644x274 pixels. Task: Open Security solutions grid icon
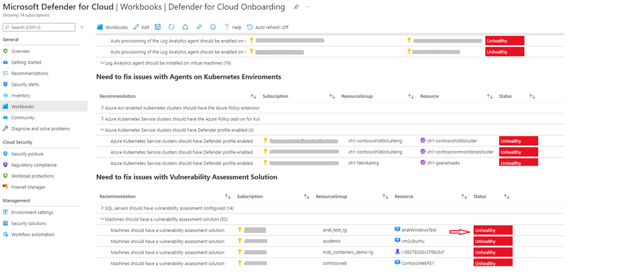(5, 224)
